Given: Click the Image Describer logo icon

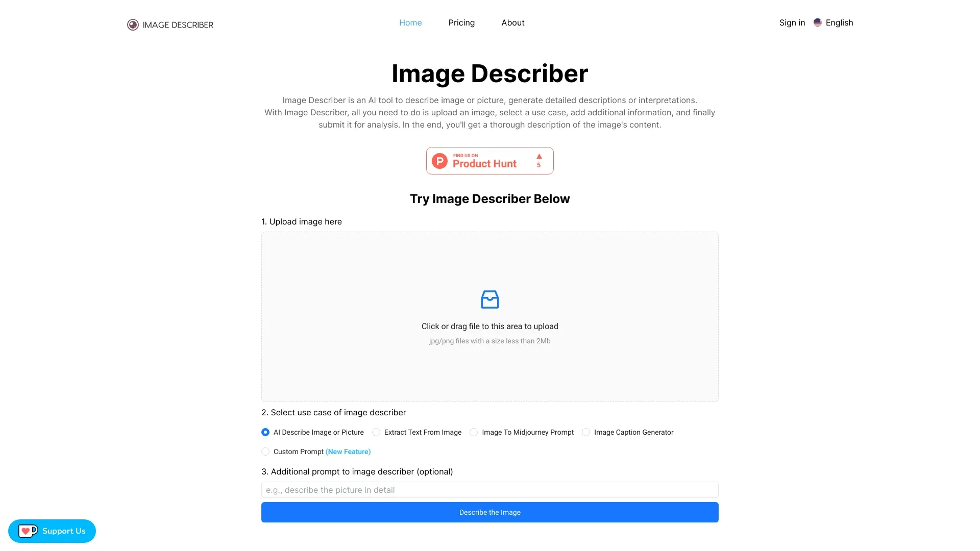Looking at the screenshot, I should click(132, 24).
